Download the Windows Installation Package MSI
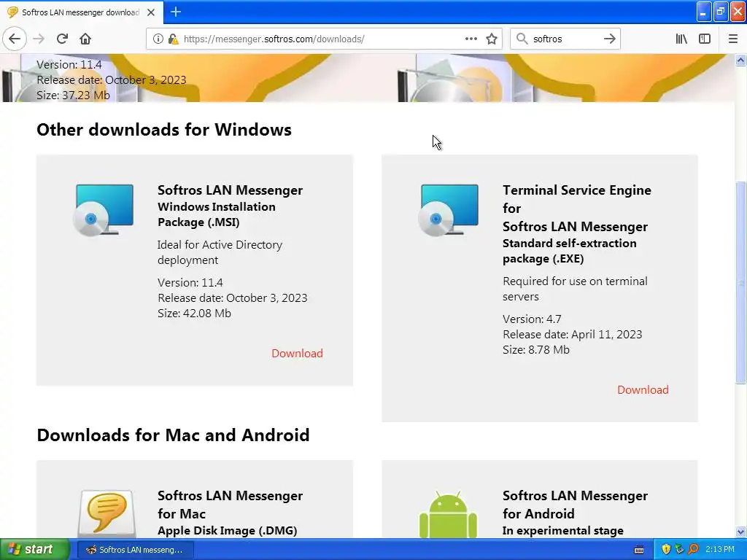The width and height of the screenshot is (747, 560). coord(298,354)
